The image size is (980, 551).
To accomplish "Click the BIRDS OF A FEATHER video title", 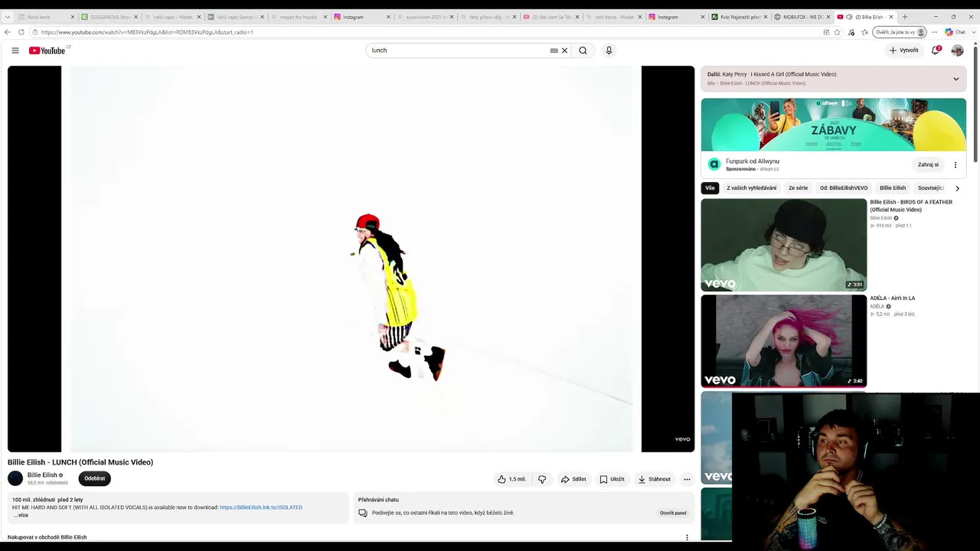I will tap(911, 206).
